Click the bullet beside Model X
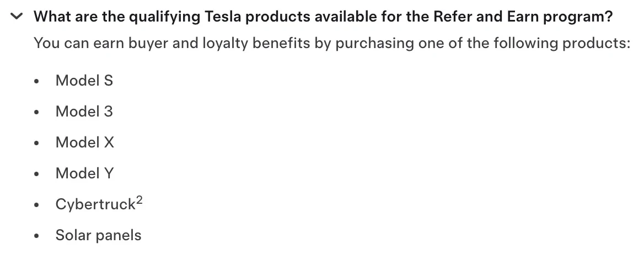This screenshot has width=644, height=254. coord(37,143)
